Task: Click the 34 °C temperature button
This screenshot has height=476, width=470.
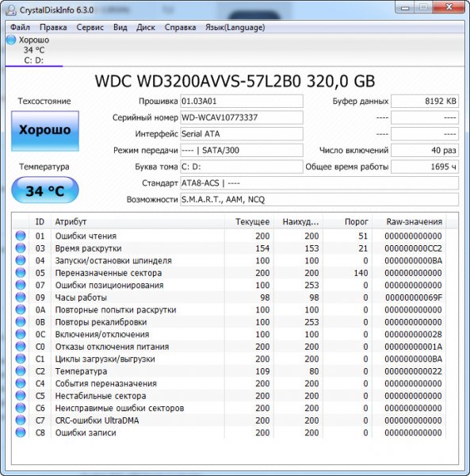Action: (x=45, y=190)
